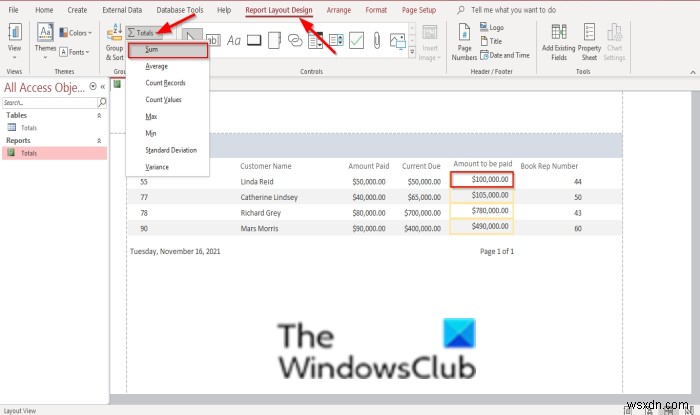Switch to the External Data tab
700x415 pixels.
122,9
